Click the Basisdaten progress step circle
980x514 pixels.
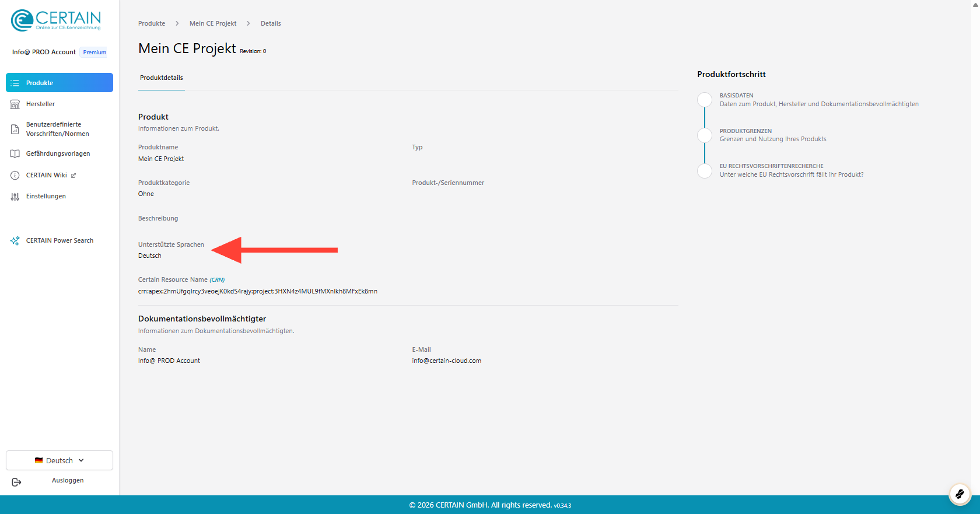click(705, 100)
